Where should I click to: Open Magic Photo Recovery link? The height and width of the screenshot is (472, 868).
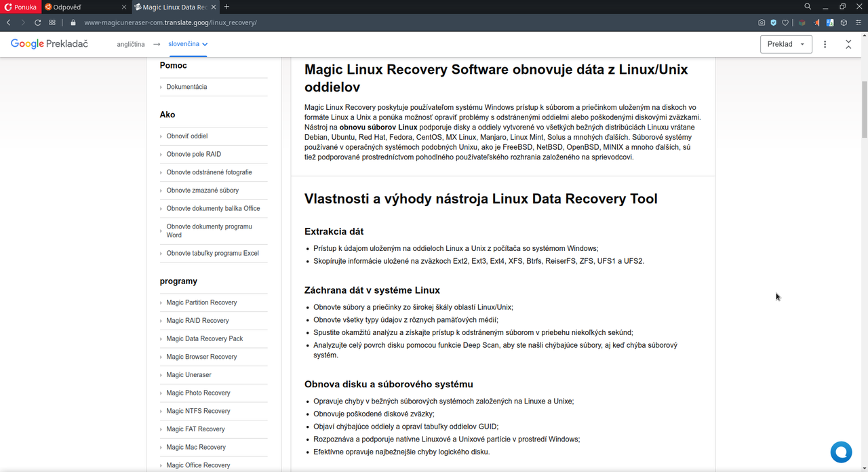[x=198, y=393]
